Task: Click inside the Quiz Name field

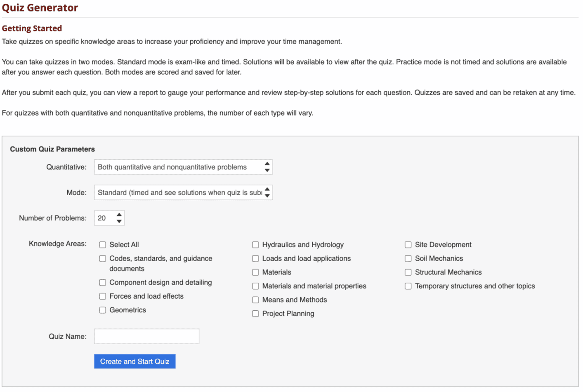Action: [146, 336]
